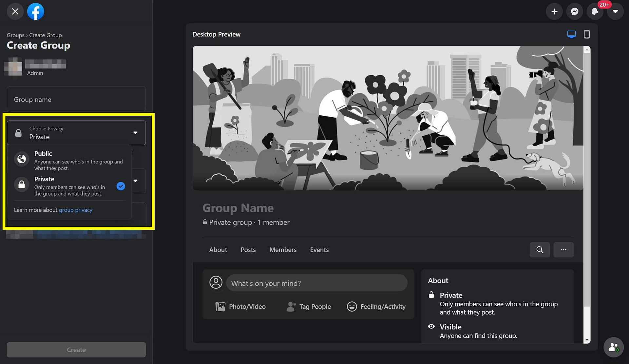Click the Facebook home icon
This screenshot has width=629, height=364.
click(x=35, y=11)
